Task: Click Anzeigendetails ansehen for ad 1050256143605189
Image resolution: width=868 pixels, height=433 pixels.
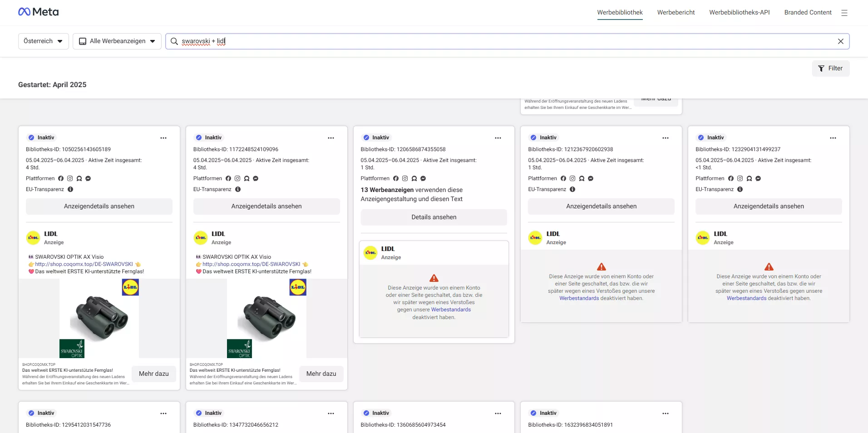Action: pos(99,207)
